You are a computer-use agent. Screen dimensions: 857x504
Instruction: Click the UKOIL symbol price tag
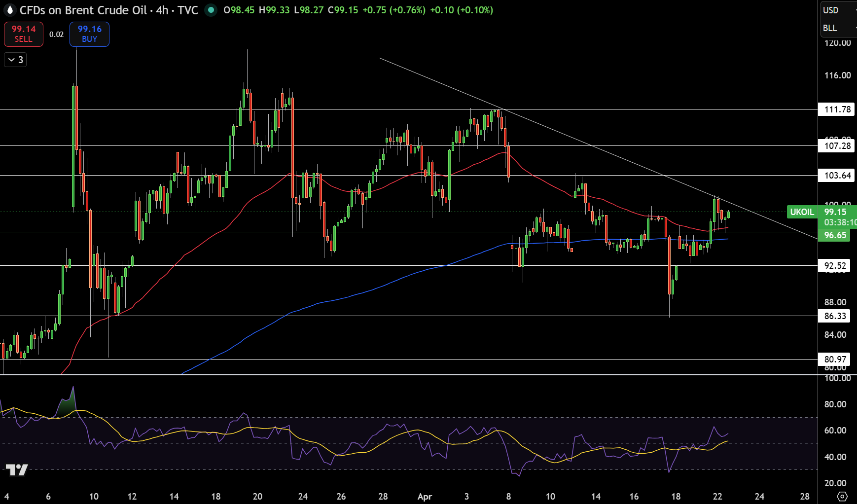(802, 212)
